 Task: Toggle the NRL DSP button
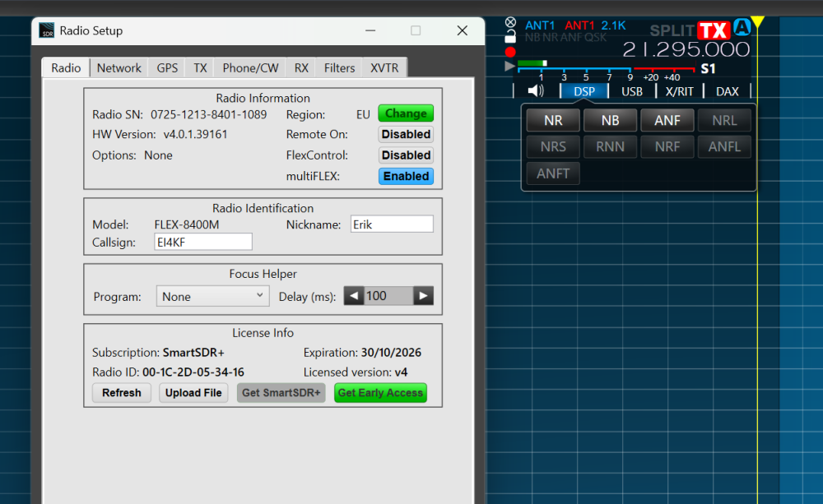pos(724,121)
